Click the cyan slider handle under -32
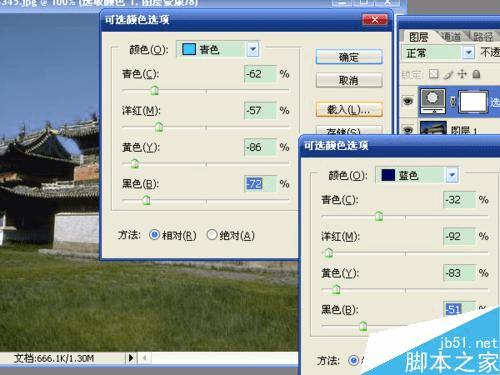Image resolution: width=500 pixels, height=375 pixels. click(x=379, y=216)
